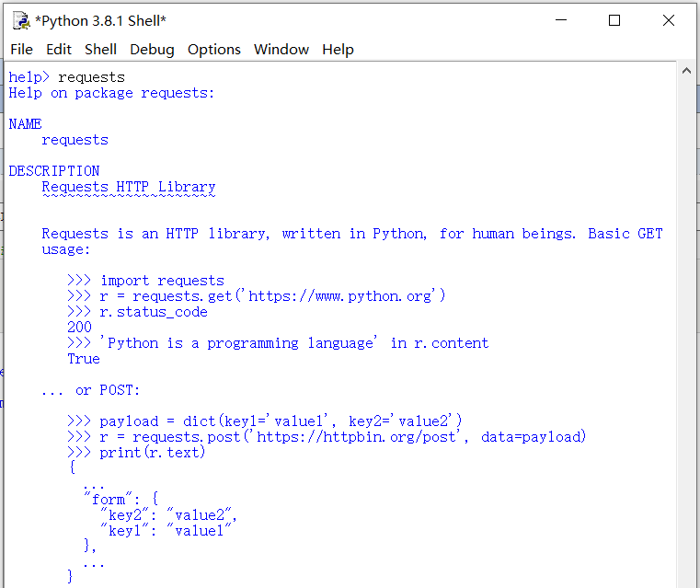The width and height of the screenshot is (700, 588).
Task: Open the Help menu
Action: 338,50
